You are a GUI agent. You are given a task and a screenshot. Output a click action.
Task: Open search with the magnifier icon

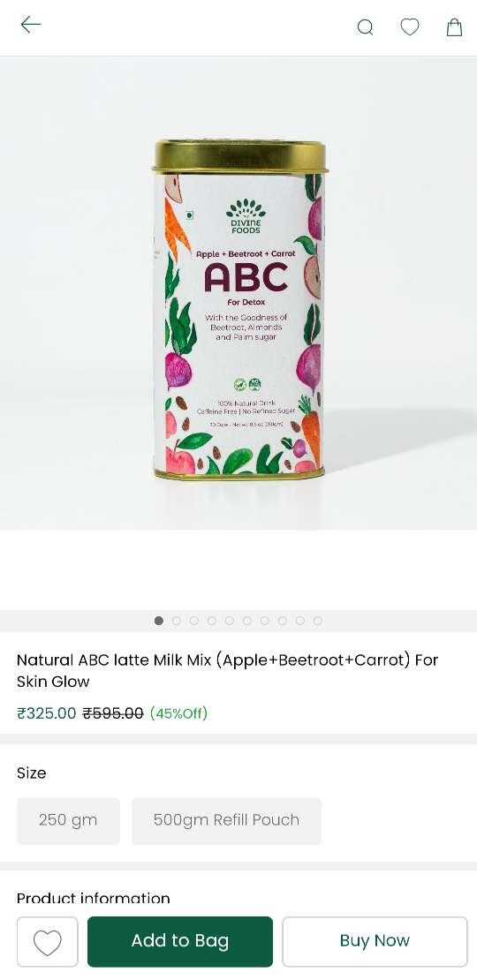point(365,27)
